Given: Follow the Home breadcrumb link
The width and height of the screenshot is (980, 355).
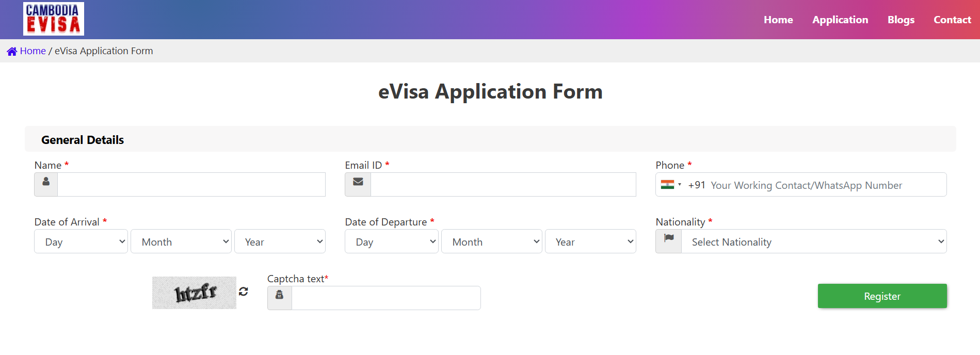Looking at the screenshot, I should 33,51.
